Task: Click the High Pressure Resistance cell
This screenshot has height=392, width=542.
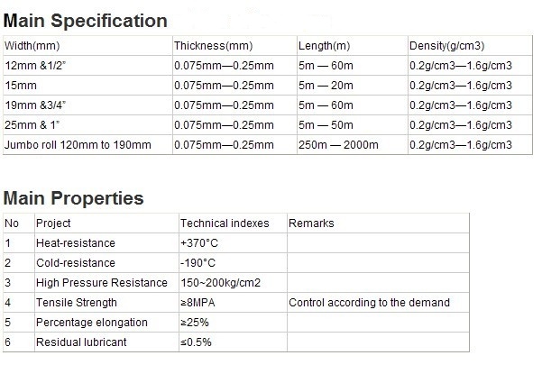Action: point(101,283)
